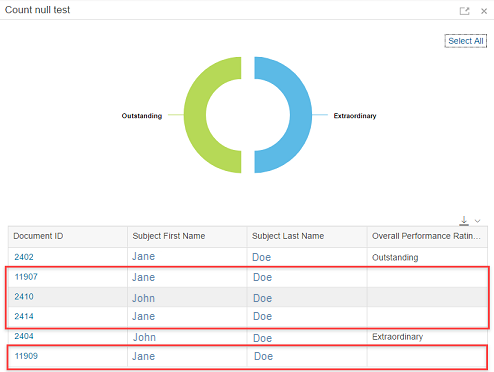Click the Select All button
Image resolution: width=494 pixels, height=372 pixels.
pyautogui.click(x=466, y=41)
